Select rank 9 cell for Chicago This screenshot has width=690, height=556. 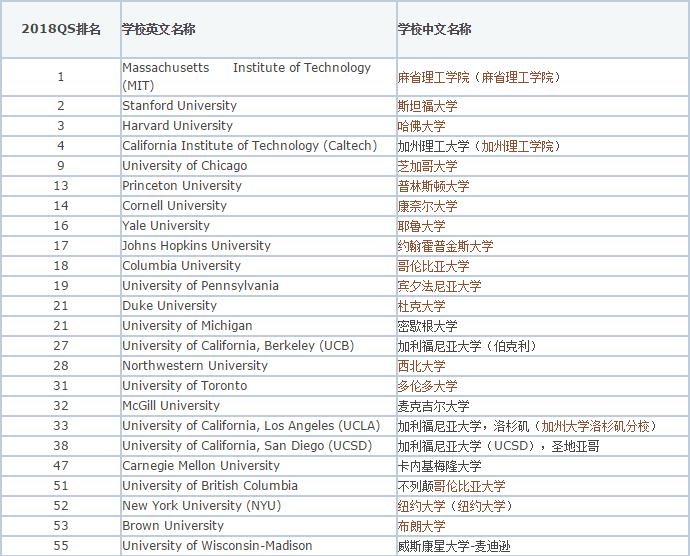click(x=61, y=166)
